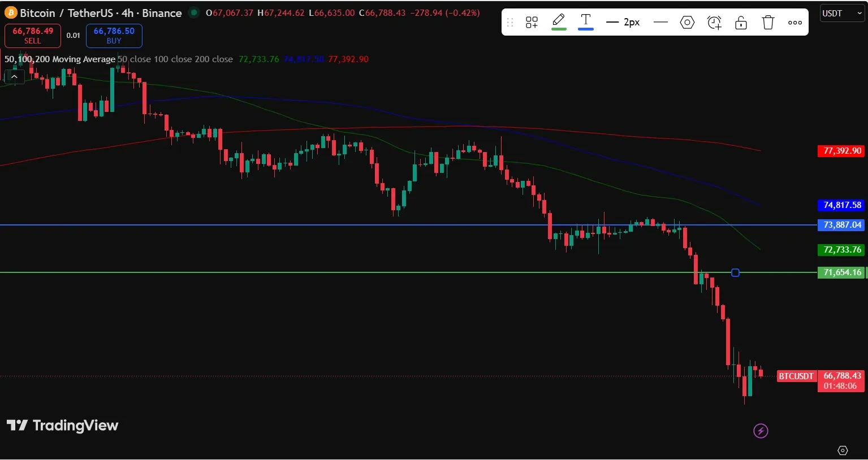Viewport: 868px width, 460px height.
Task: Open line style selector in drawing toolbar
Action: tap(660, 23)
